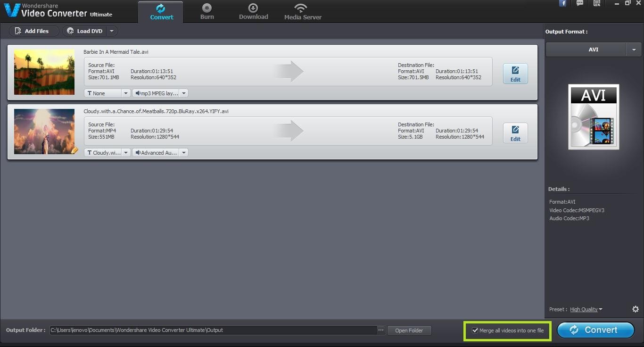The image size is (644, 347).
Task: Click the Output Folder path field
Action: pyautogui.click(x=214, y=330)
